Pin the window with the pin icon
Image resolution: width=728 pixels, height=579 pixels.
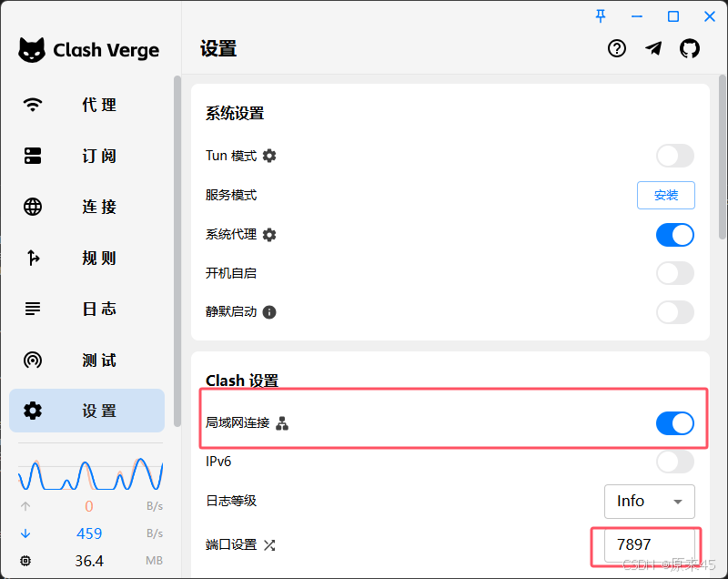(601, 16)
